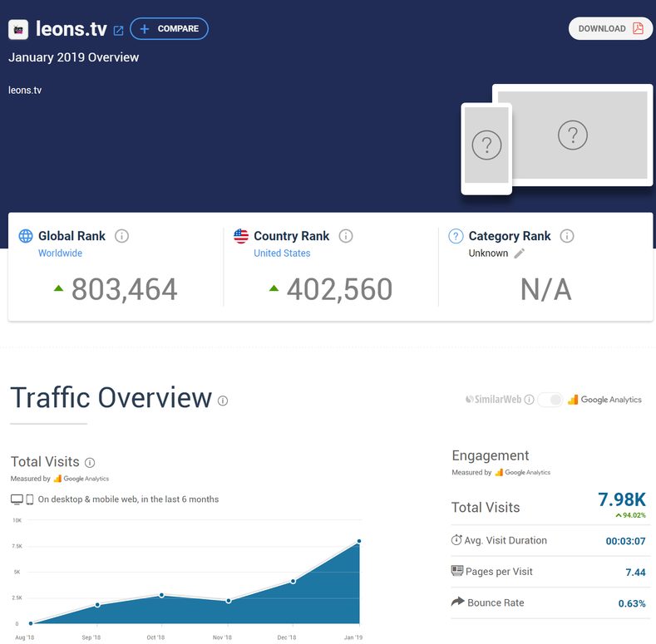Select the Oct '18 data point on chart
Viewport: 656px width, 644px height.
[161, 595]
